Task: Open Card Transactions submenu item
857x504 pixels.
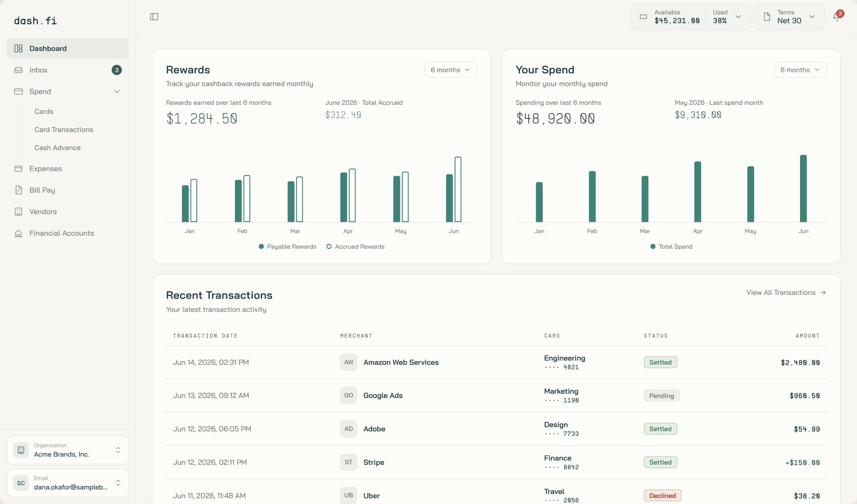Action: (64, 130)
